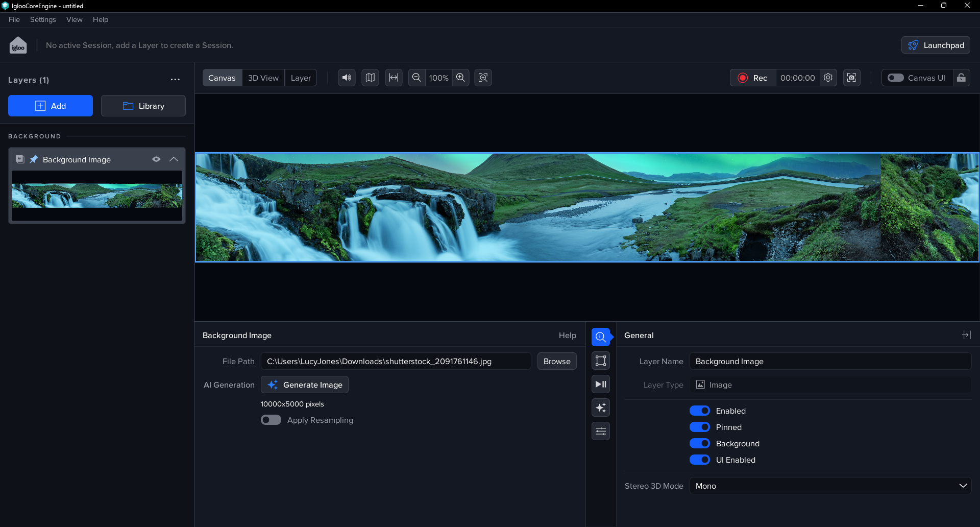The height and width of the screenshot is (527, 980).
Task: Toggle the Canvas UI switch
Action: 895,78
